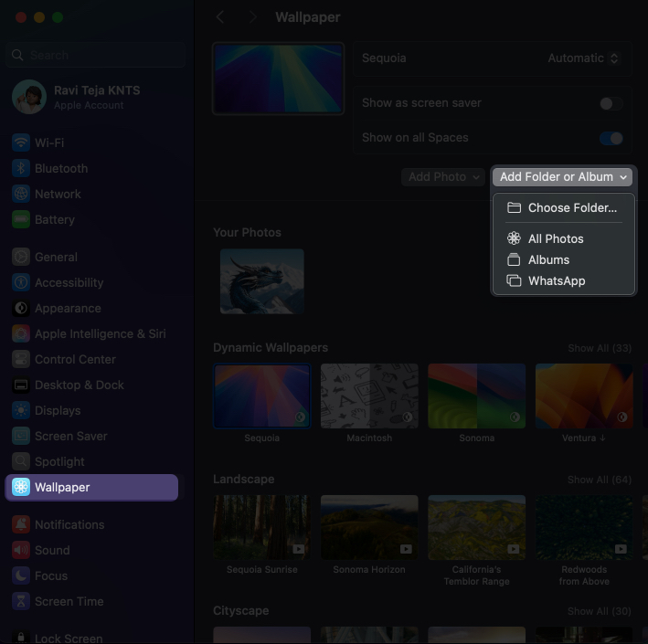Viewport: 648px width, 644px height.
Task: Pick Albums from the dropdown menu
Action: pos(564,259)
